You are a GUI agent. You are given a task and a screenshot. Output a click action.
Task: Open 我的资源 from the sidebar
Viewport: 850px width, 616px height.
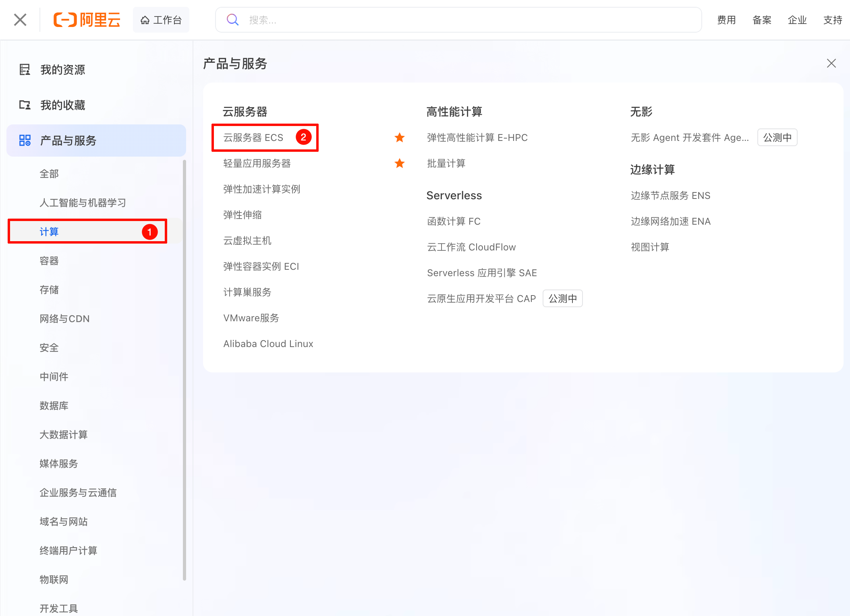[62, 70]
